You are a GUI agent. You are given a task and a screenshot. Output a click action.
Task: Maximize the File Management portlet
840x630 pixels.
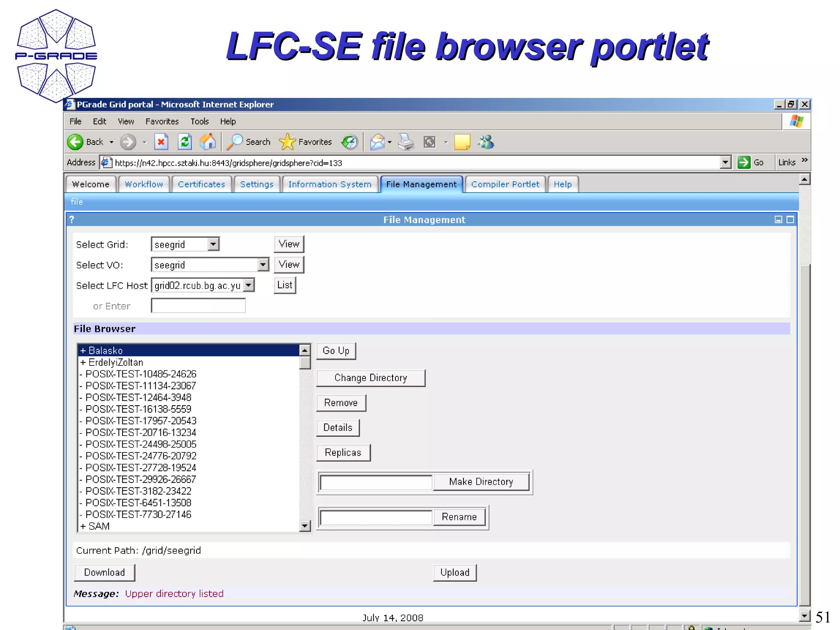pos(790,219)
